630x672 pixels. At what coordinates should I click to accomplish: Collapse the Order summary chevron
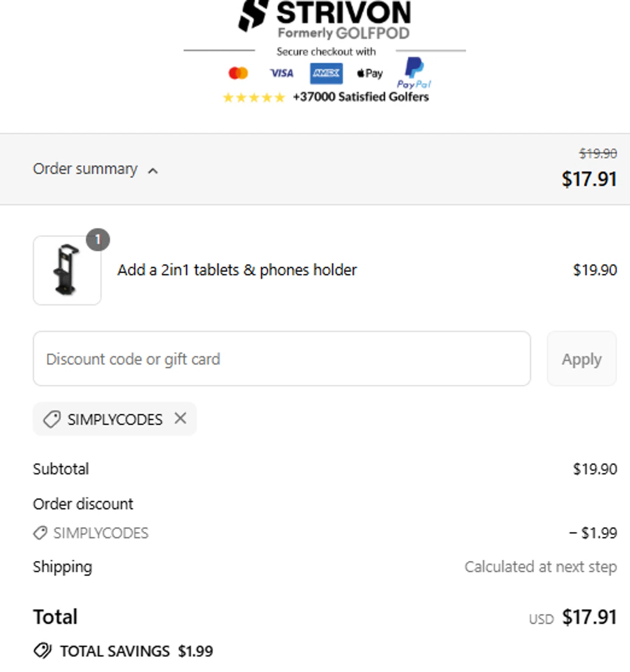tap(153, 171)
